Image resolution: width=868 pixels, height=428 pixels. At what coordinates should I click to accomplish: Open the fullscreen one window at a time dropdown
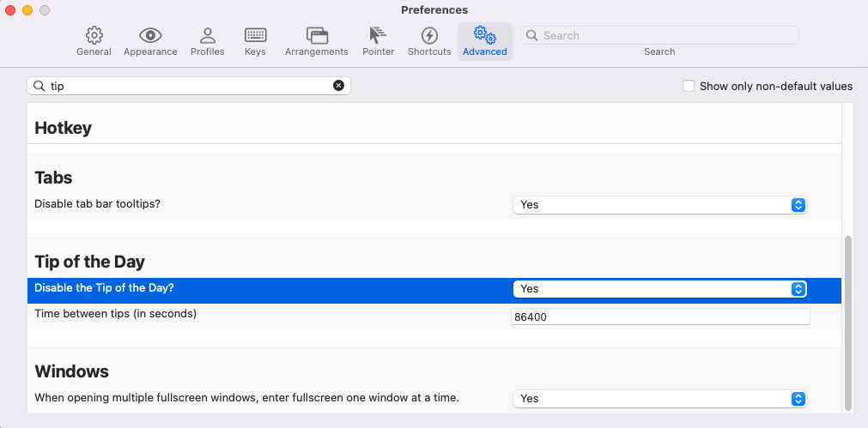point(660,398)
